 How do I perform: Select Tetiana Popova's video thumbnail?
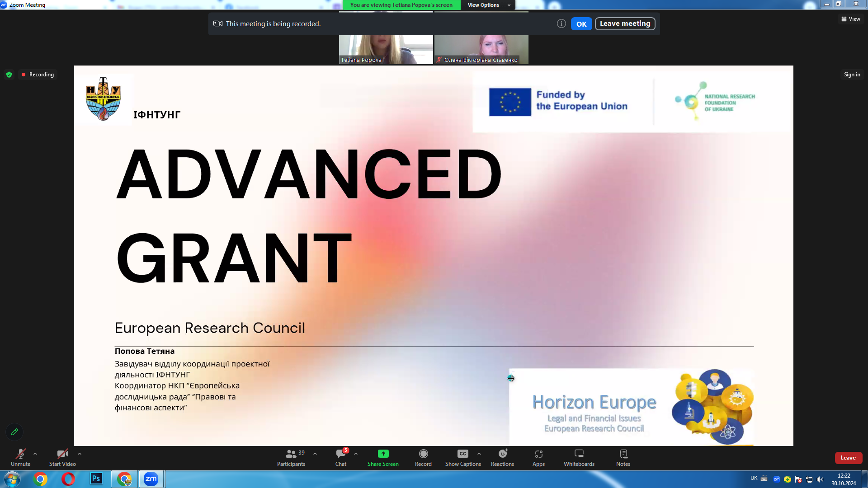(x=386, y=49)
